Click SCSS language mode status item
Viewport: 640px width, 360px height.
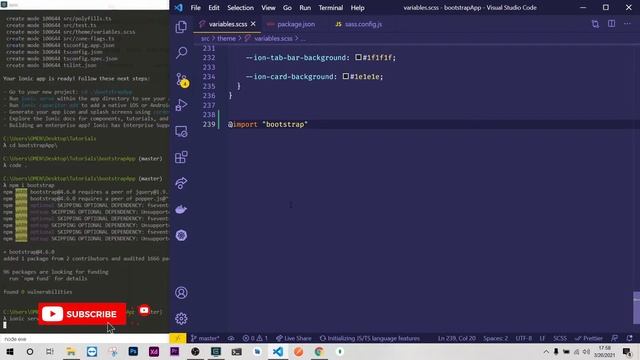[x=560, y=338]
